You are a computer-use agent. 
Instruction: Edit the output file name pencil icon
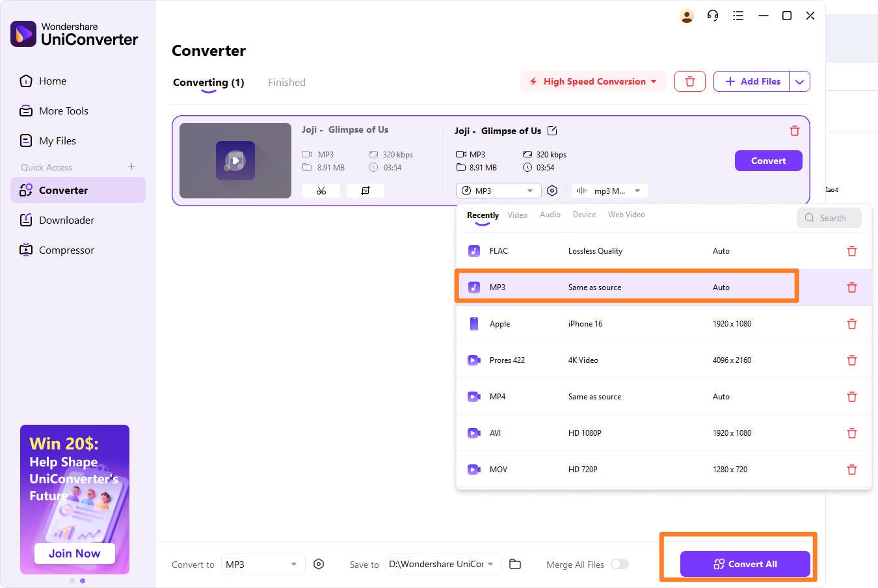[x=552, y=131]
